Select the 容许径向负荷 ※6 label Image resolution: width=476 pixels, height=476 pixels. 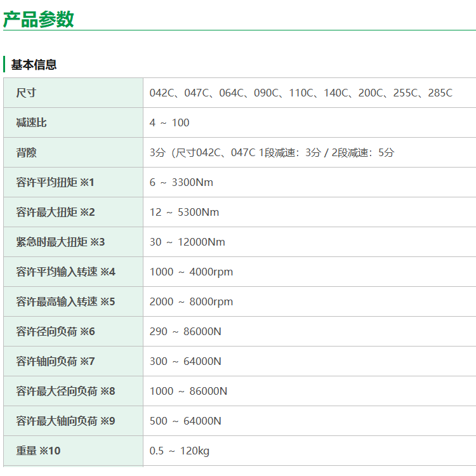pos(55,331)
